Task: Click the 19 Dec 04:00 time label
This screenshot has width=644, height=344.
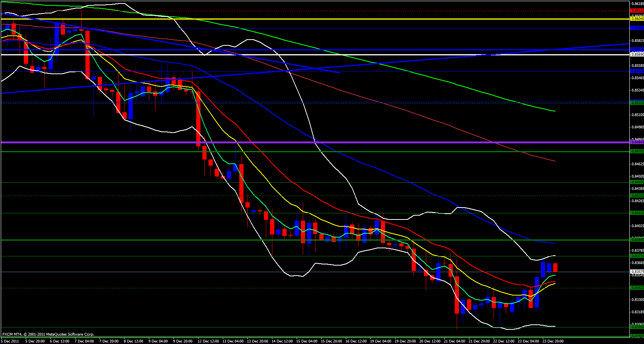Action: (380, 341)
